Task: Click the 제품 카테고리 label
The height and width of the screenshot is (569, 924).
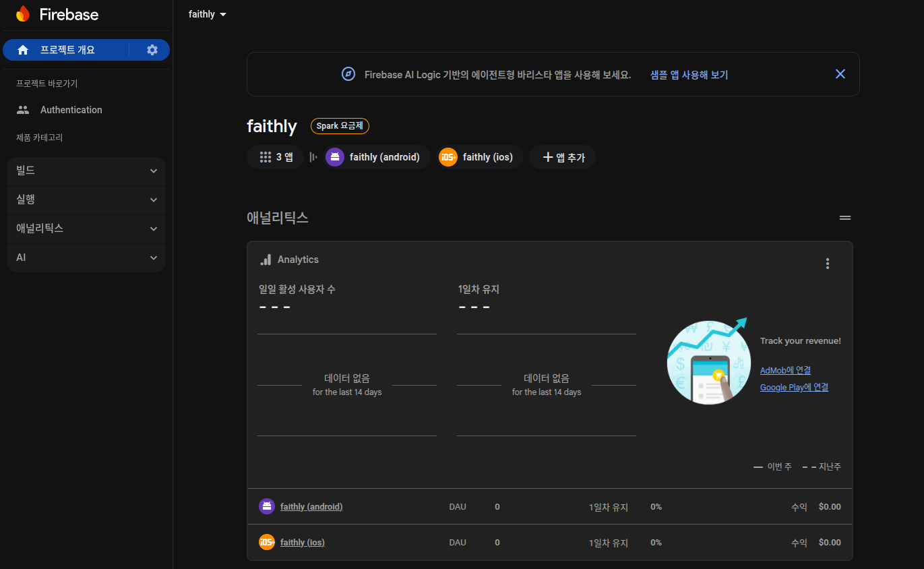Action: (x=40, y=138)
